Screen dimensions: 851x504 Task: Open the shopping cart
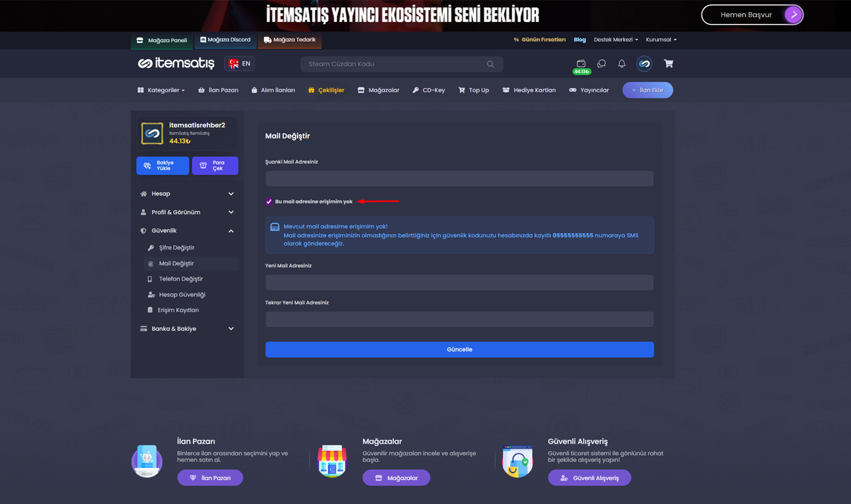(x=668, y=64)
